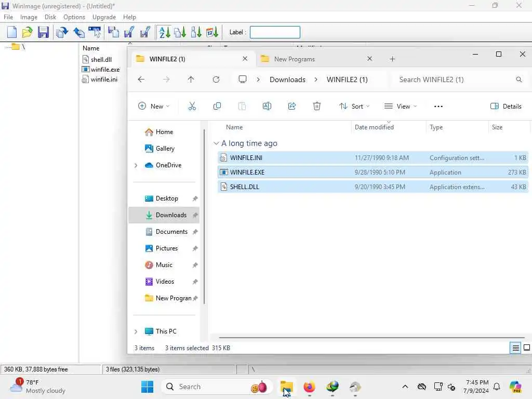Click the Label input field in WinImage
This screenshot has height=399, width=532.
275,32
